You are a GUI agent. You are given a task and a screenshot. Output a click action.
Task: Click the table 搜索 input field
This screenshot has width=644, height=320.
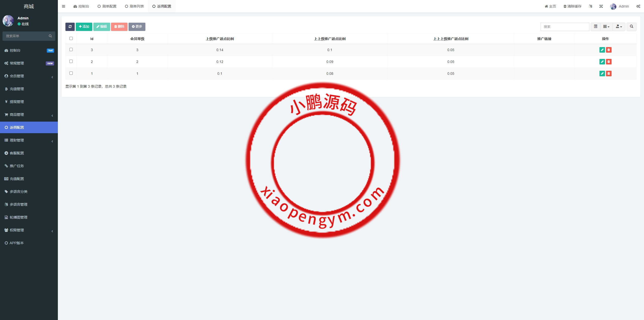[x=565, y=27]
